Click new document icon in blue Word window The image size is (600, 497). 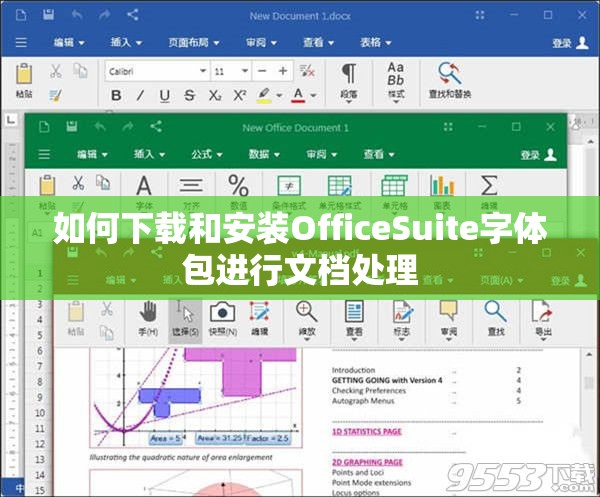tap(21, 15)
